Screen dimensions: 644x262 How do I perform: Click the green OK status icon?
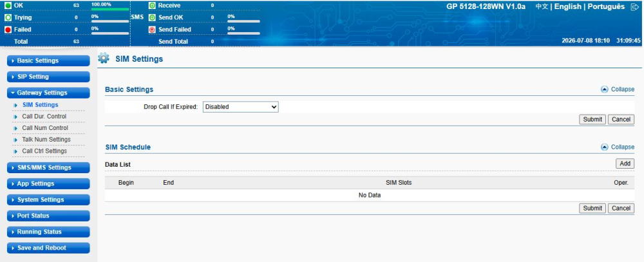pos(8,5)
